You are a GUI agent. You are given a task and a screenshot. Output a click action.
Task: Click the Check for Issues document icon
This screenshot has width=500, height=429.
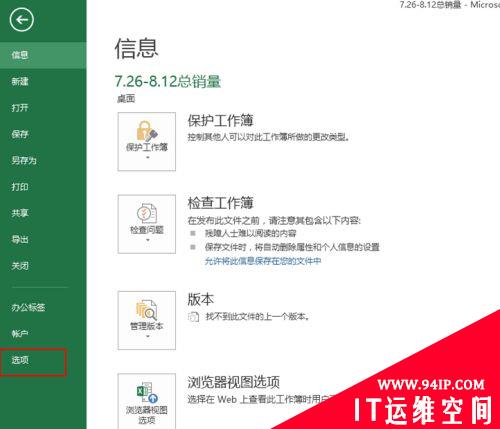click(147, 213)
